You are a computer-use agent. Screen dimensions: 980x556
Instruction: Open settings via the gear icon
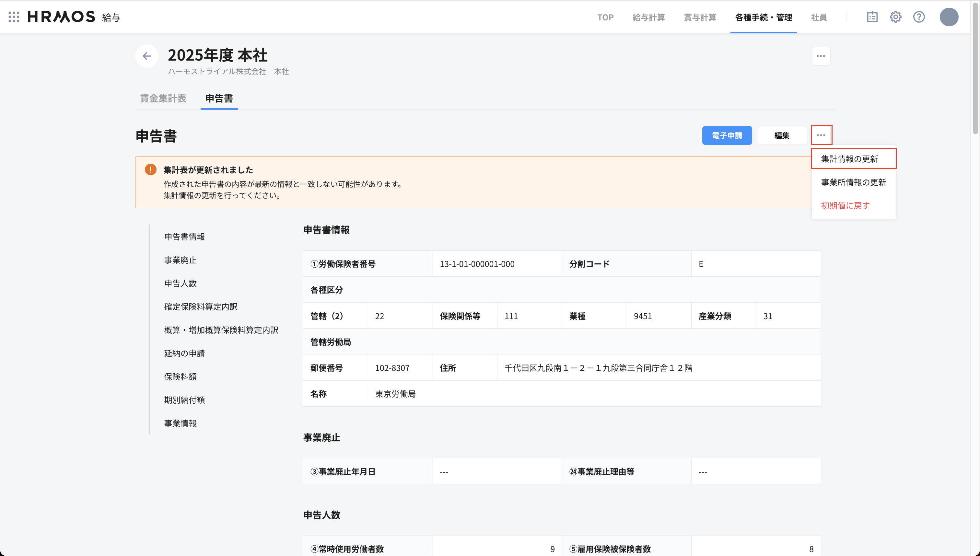(x=896, y=17)
